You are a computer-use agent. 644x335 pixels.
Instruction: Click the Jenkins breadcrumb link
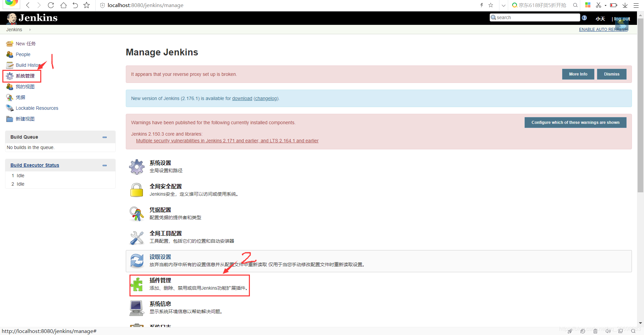pos(14,30)
